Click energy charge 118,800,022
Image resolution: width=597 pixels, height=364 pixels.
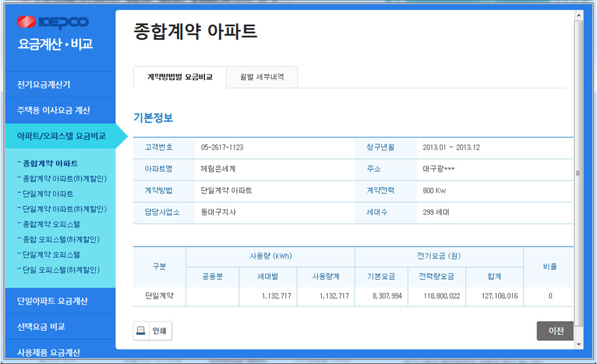tap(442, 296)
